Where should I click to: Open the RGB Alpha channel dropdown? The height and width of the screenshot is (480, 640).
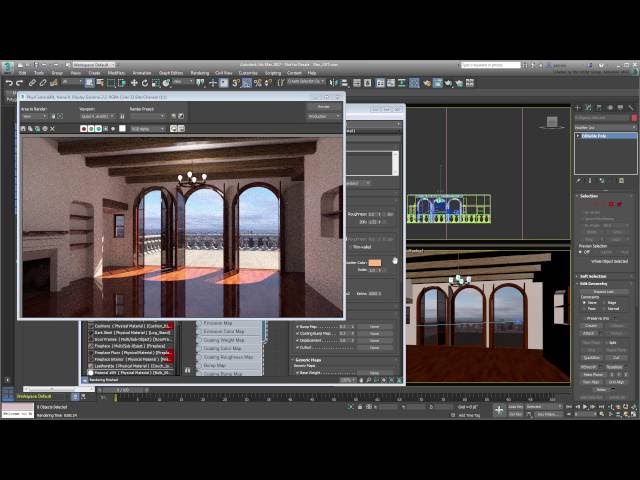coord(148,129)
